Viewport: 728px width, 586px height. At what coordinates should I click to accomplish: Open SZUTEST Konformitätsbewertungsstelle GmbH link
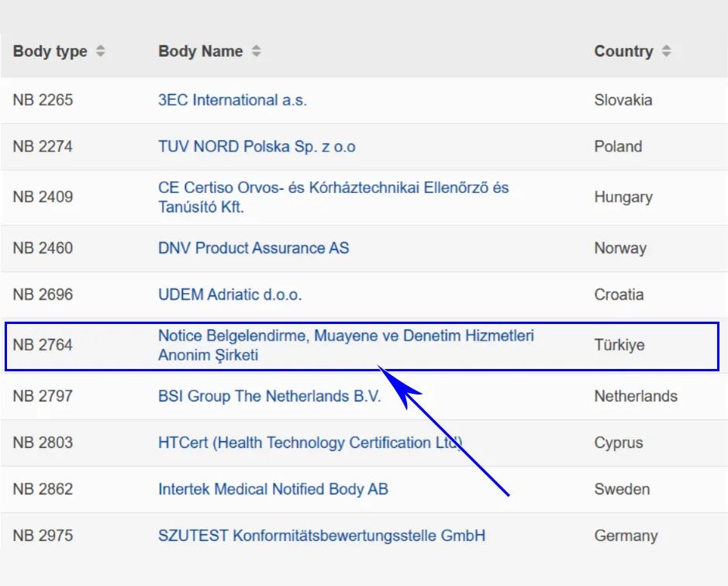pos(322,536)
